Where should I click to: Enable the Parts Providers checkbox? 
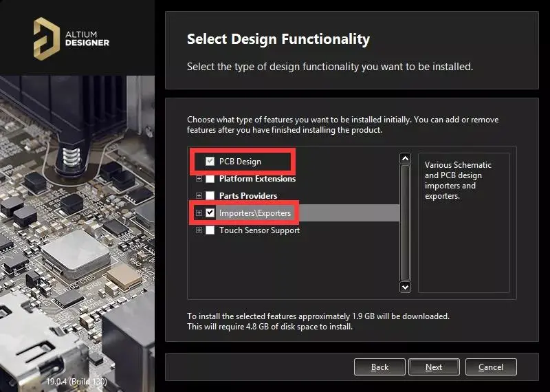coord(210,195)
